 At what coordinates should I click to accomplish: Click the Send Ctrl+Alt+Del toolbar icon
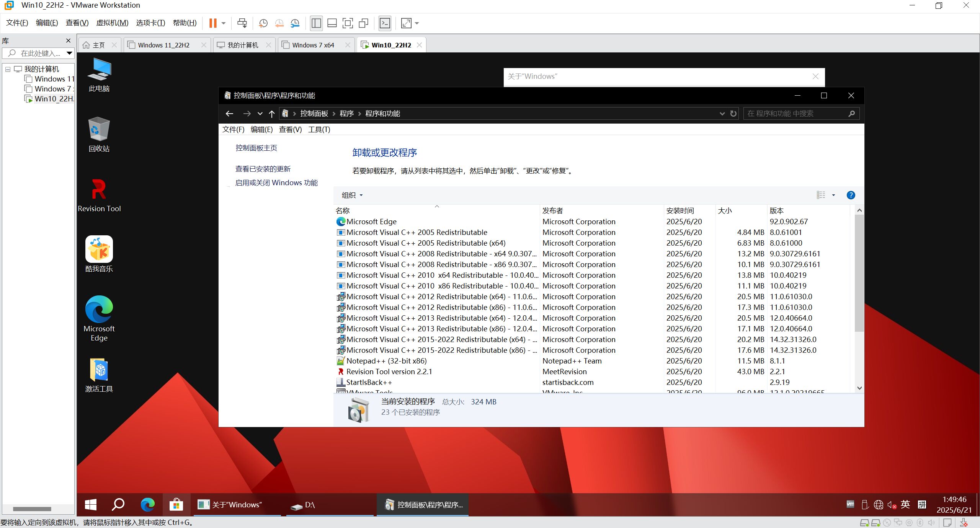(x=242, y=23)
